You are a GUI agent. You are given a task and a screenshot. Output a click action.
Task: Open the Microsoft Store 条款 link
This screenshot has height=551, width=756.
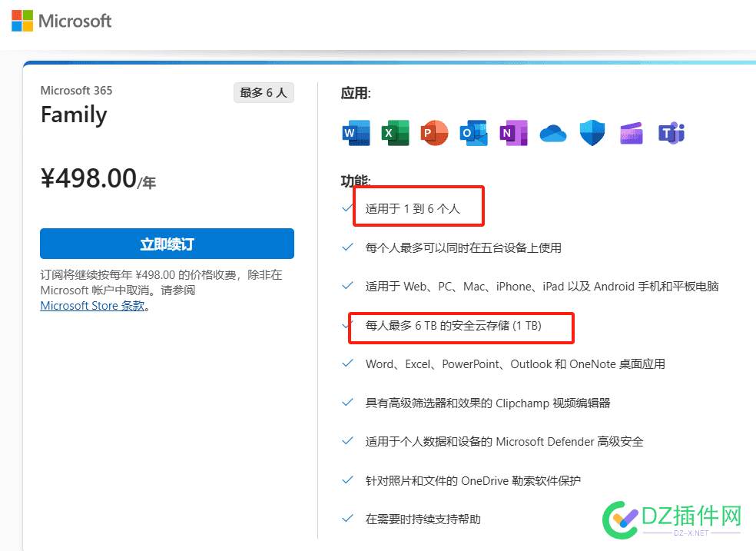coord(92,306)
